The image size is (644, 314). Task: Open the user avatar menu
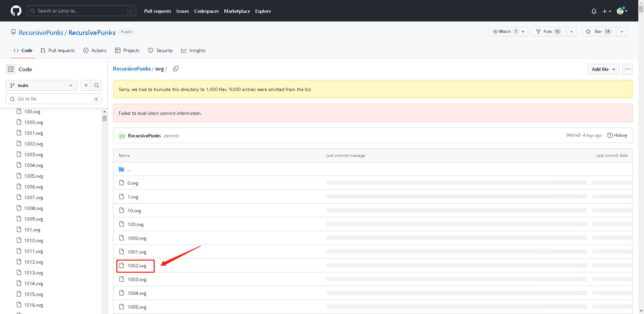pos(622,11)
